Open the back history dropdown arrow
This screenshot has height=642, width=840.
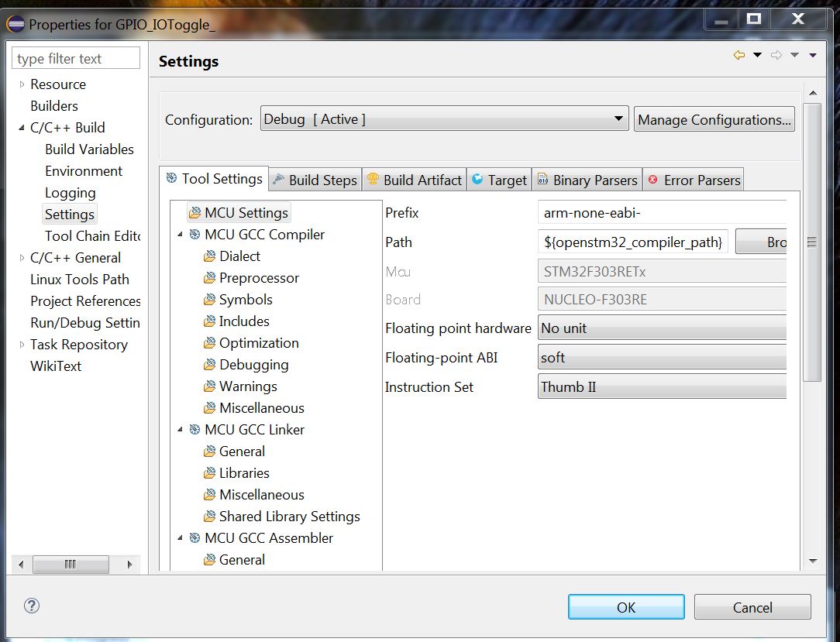point(758,55)
